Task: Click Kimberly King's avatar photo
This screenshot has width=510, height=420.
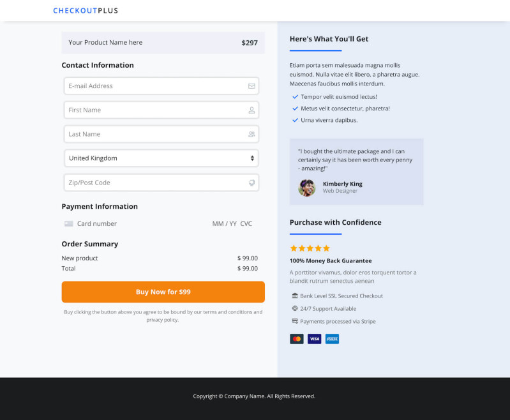Action: point(307,188)
